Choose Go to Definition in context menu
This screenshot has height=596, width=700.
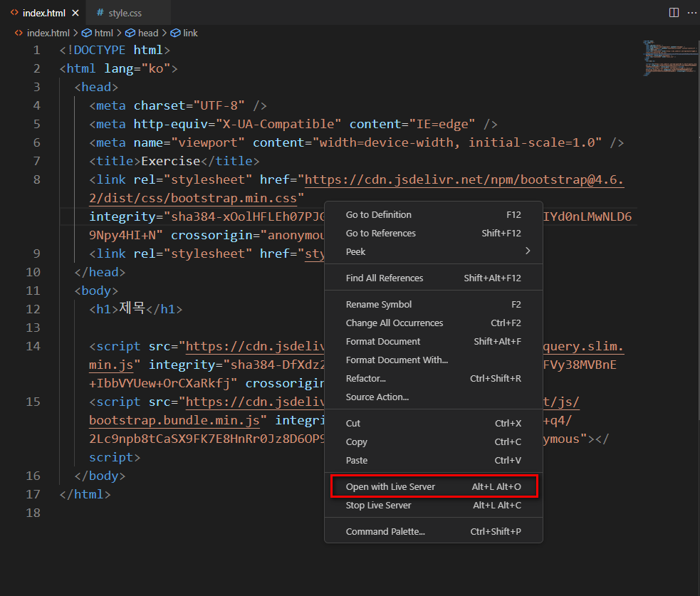[434, 215]
